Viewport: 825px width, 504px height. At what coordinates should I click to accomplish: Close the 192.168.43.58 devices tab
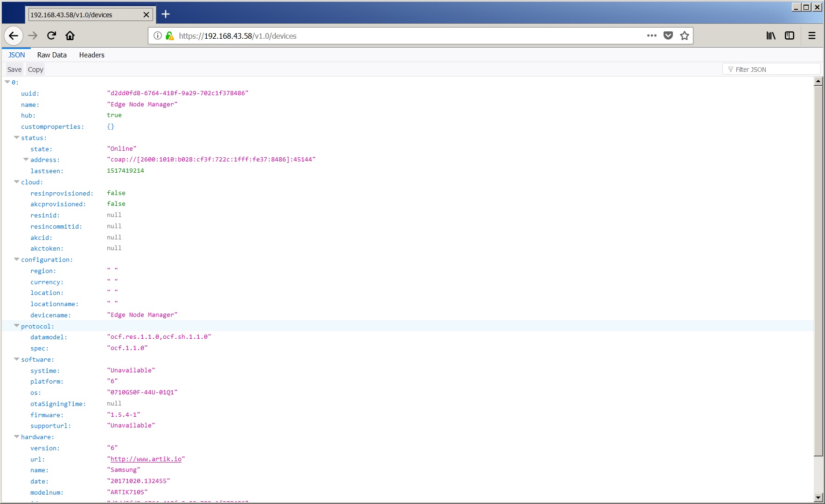click(146, 14)
